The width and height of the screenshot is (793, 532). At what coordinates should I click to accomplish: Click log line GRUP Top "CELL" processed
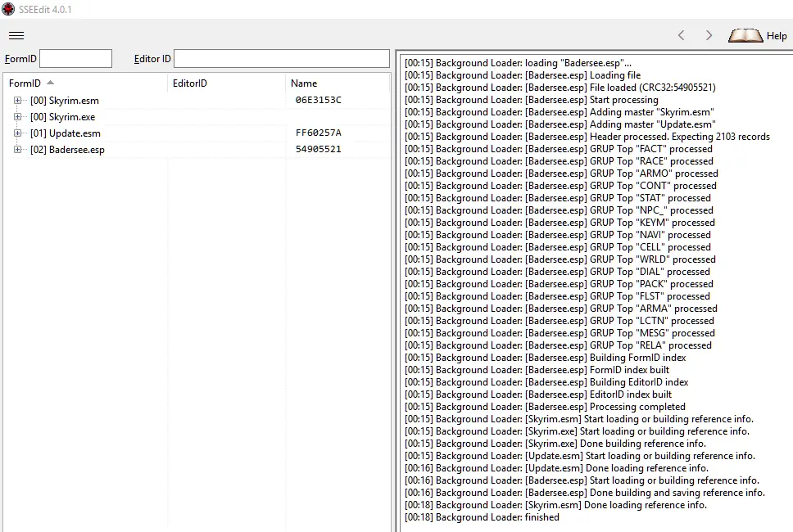(558, 247)
